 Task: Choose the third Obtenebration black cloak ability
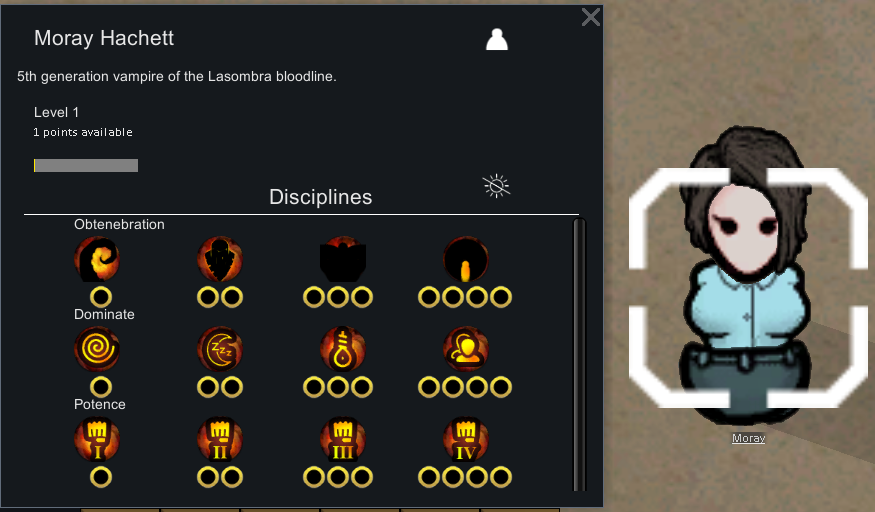343,259
